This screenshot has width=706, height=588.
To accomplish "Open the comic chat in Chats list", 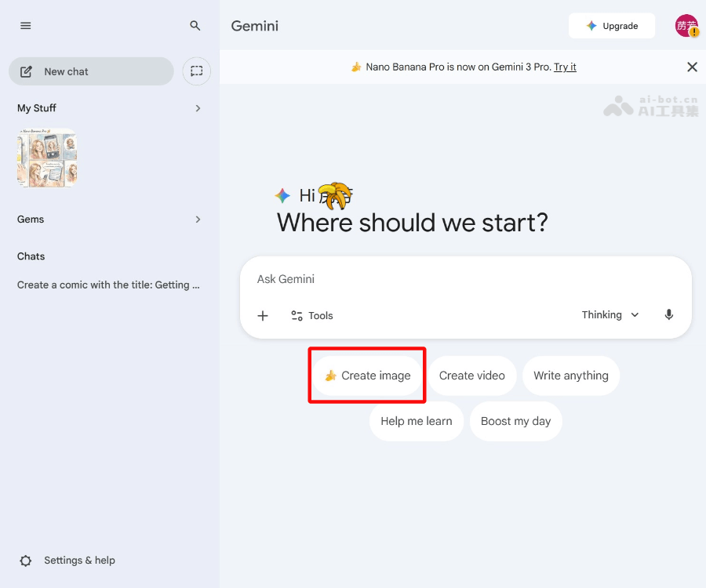I will tap(108, 285).
